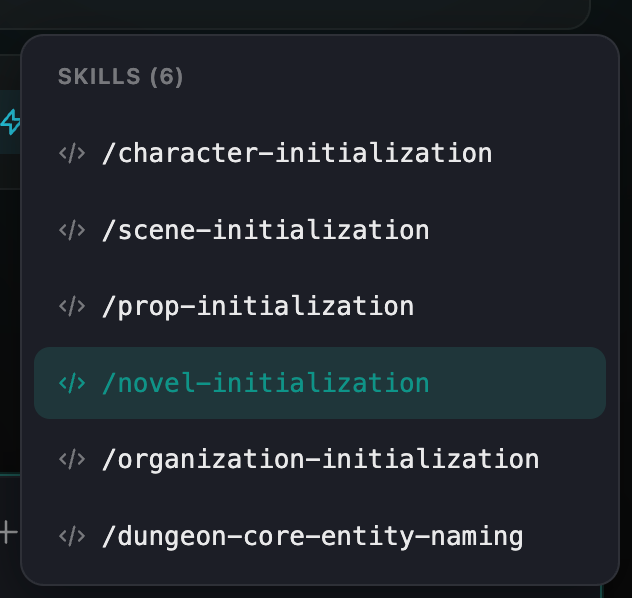This screenshot has height=598, width=632.
Task: Click the empty teal area of the highlighted row
Action: [520, 383]
